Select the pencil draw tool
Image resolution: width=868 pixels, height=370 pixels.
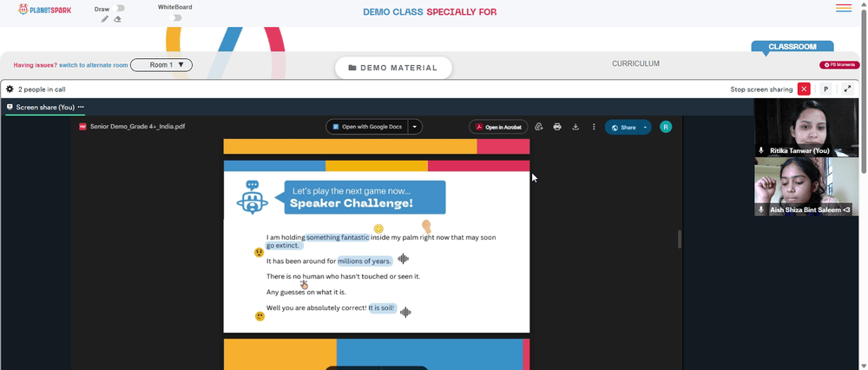(105, 19)
